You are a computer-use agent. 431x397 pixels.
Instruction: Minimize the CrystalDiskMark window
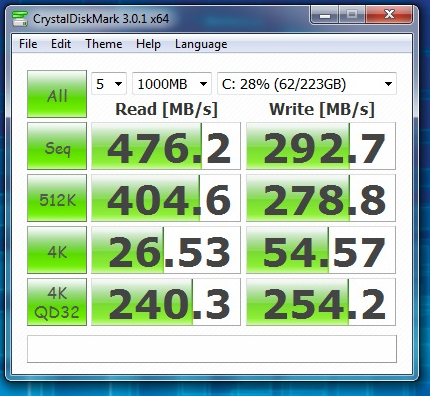pos(325,15)
